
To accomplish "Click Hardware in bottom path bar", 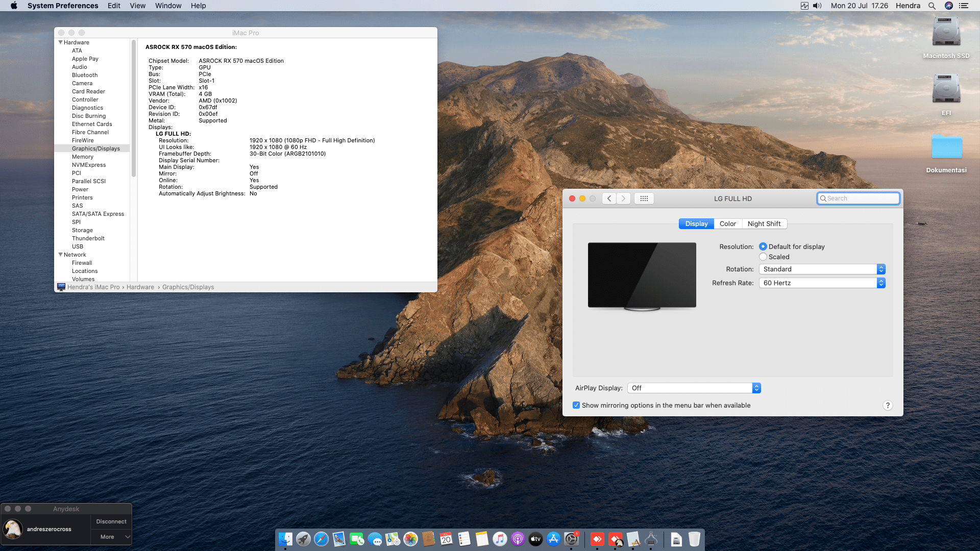I will pyautogui.click(x=140, y=287).
